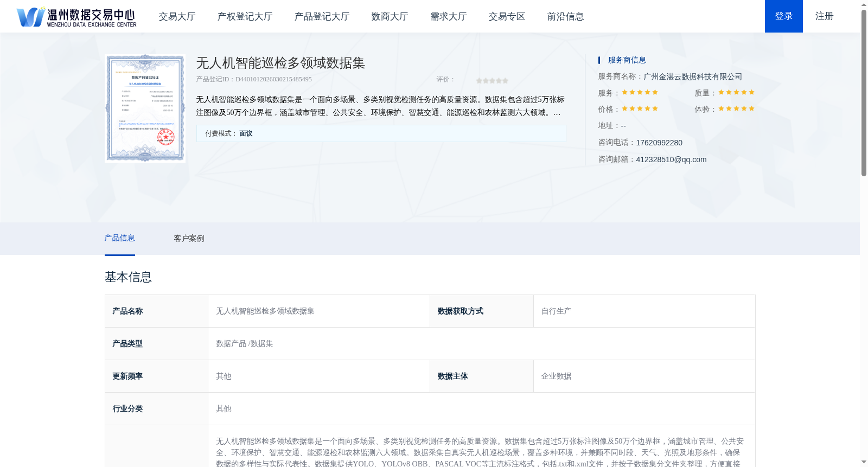Click the 价格 rating stars

(x=640, y=108)
